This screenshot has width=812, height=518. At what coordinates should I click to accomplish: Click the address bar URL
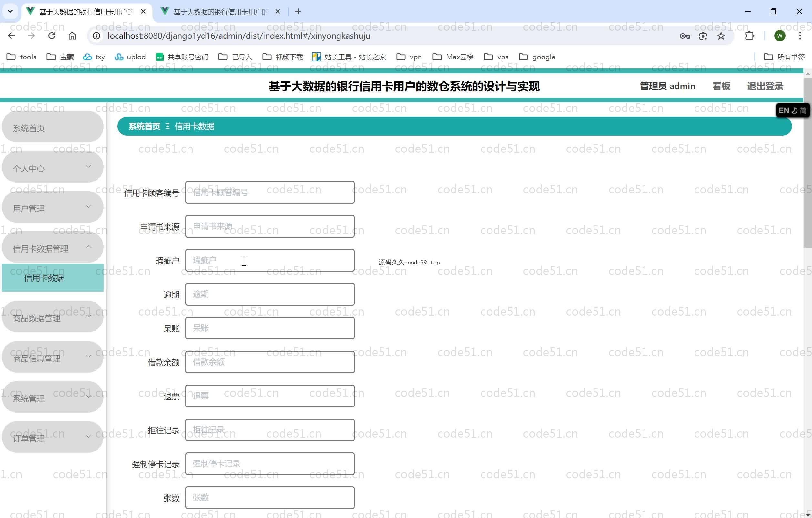(x=239, y=36)
